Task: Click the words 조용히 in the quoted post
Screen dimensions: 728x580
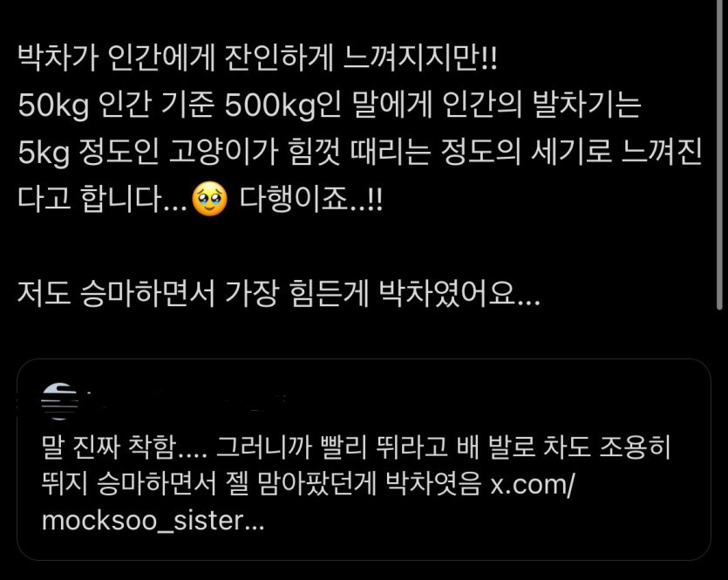Action: [635, 447]
